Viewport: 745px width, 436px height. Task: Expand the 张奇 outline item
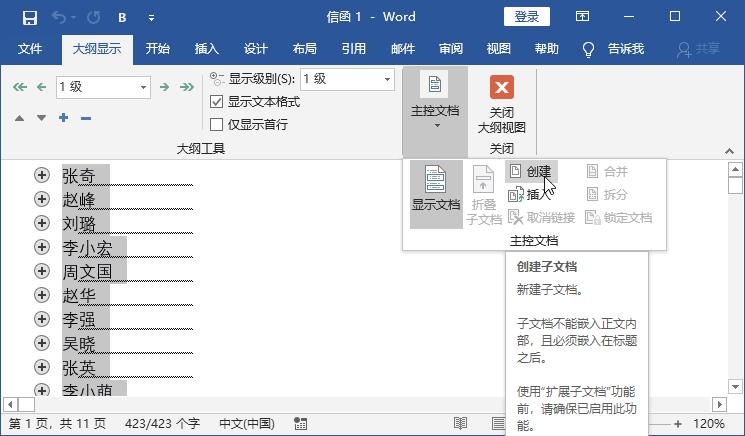(x=42, y=175)
